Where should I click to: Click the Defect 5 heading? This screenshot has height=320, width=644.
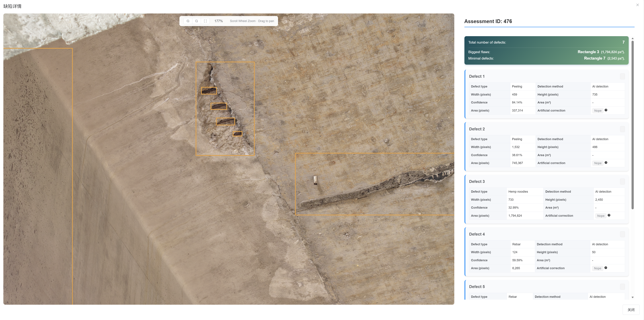477,287
